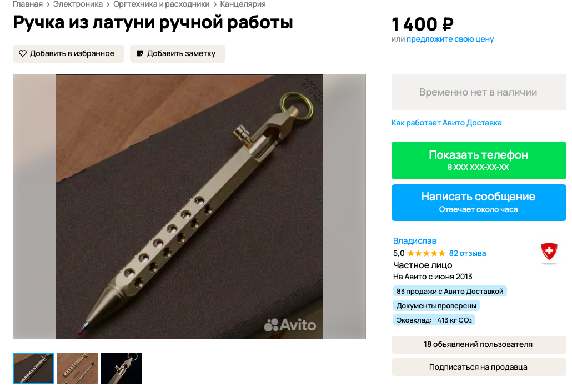
Task: Click the Показать телефон green button
Action: pos(479,160)
